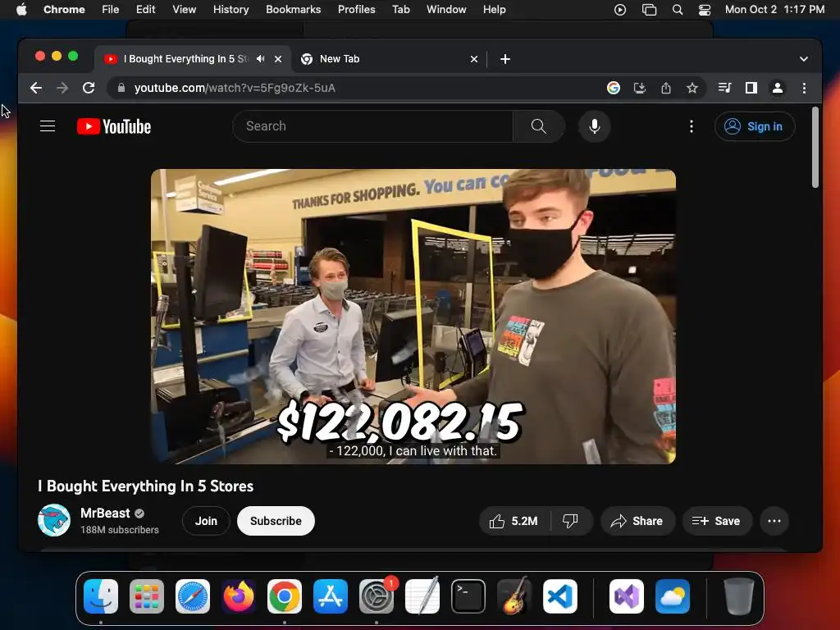Open the Profiles menu
The height and width of the screenshot is (630, 840).
click(356, 10)
